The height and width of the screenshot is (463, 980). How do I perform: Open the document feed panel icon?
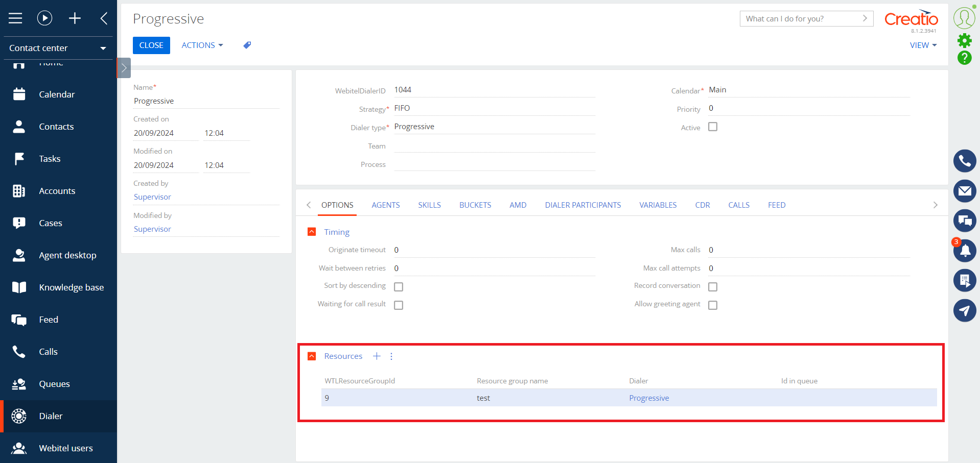[965, 280]
